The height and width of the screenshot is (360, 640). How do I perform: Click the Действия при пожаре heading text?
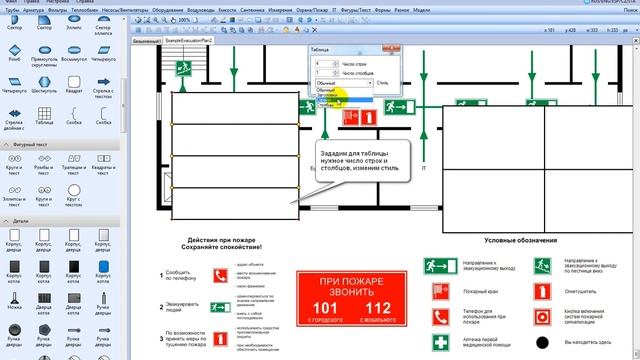point(221,240)
